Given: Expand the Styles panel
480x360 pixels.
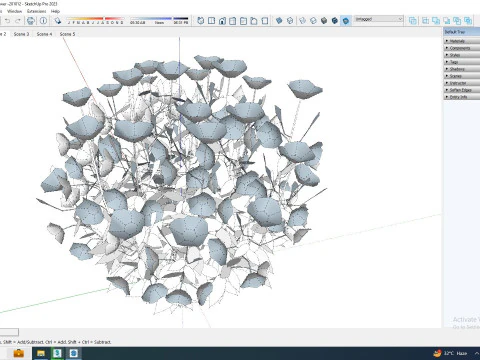Looking at the screenshot, I should coord(462,55).
